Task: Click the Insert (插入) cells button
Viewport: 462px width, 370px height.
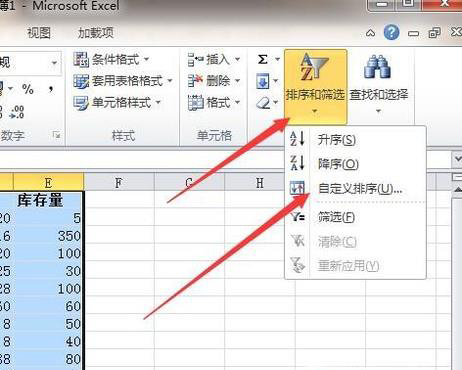Action: [x=214, y=60]
